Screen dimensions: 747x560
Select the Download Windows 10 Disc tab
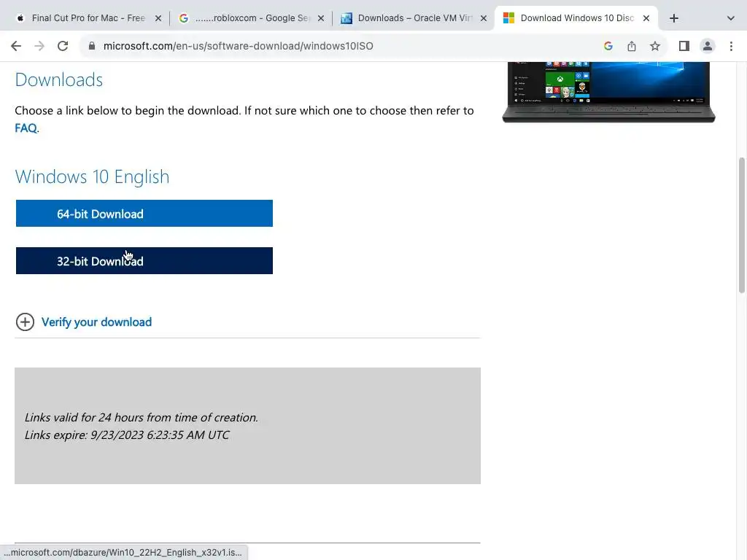577,18
